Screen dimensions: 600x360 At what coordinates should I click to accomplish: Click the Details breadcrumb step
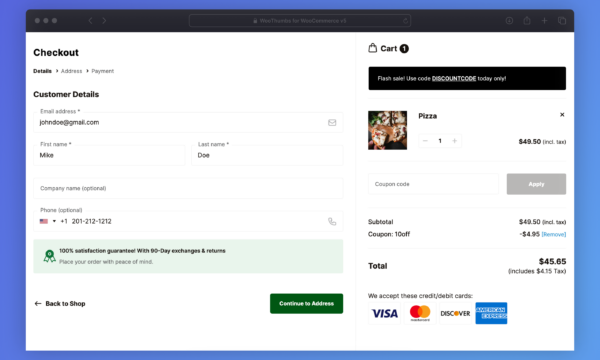click(42, 71)
